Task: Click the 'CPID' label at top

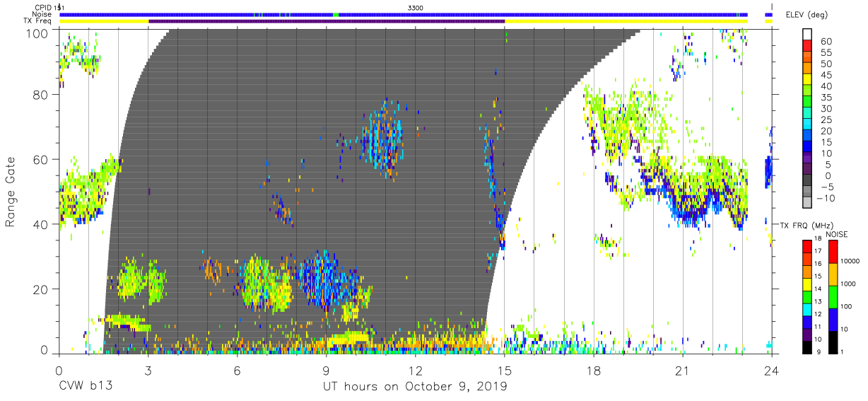Action: click(x=43, y=7)
